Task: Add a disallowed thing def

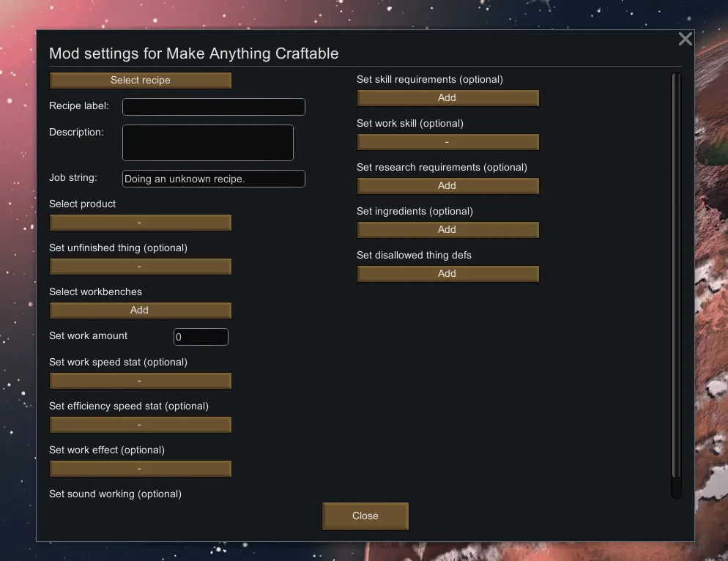Action: [447, 274]
